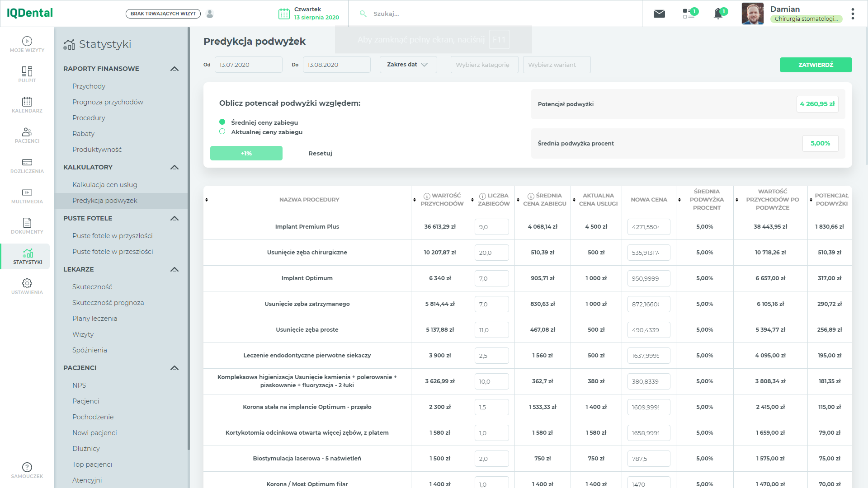Open Kalkulacja cen usług

click(x=105, y=185)
